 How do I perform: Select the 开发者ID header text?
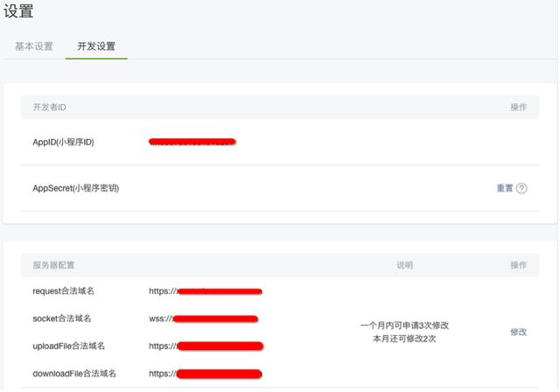tap(49, 107)
